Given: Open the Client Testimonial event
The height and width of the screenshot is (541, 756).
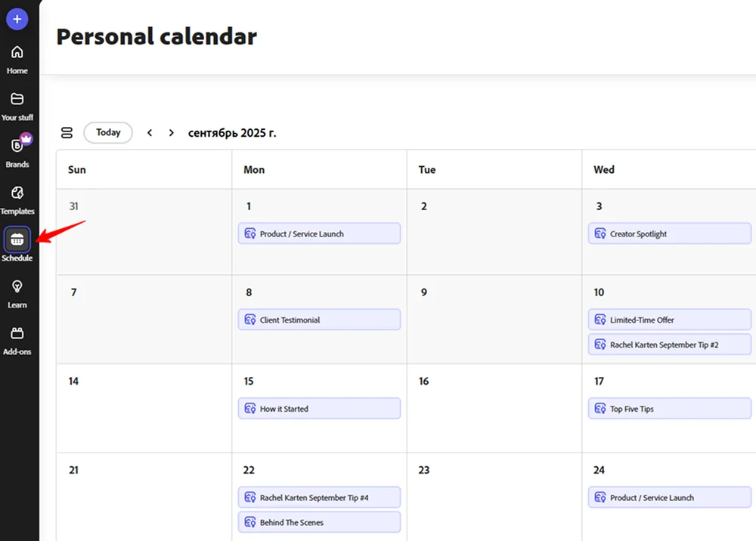Looking at the screenshot, I should pyautogui.click(x=319, y=320).
